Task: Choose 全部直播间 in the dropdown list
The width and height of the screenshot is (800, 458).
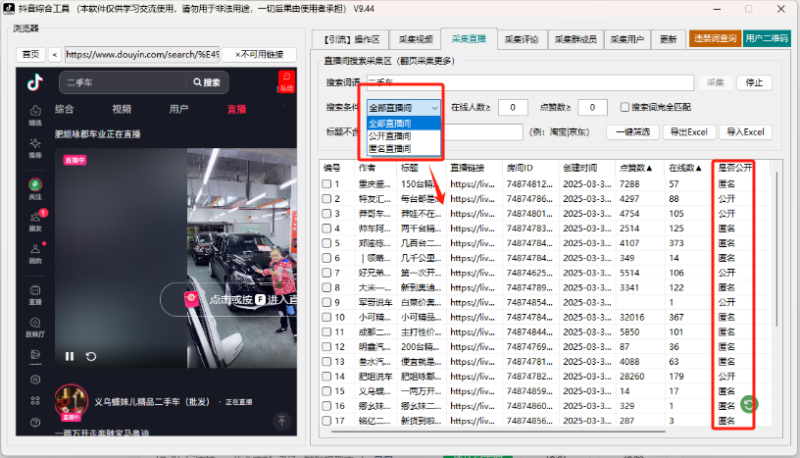Action: (404, 123)
